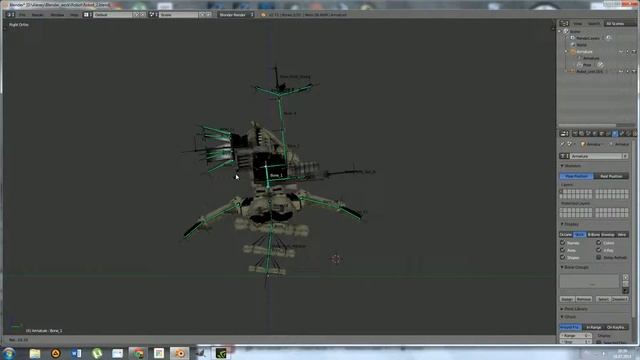Toggle selectability arrow for Armature object
Viewport: 640px width, 360px height.
pos(627,52)
